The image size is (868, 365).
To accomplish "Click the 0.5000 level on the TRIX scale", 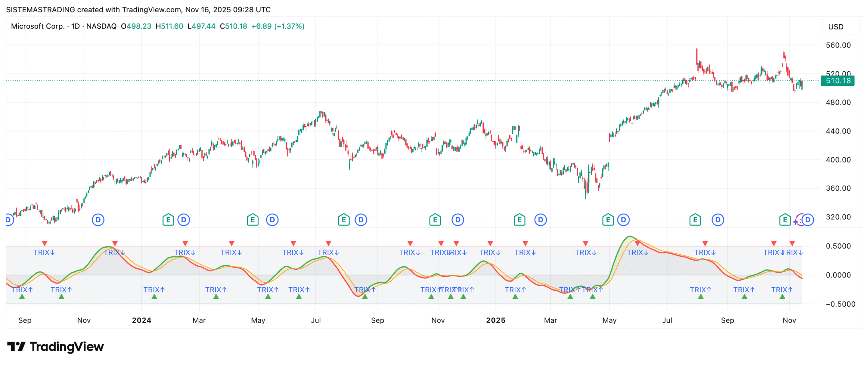I will 838,246.
